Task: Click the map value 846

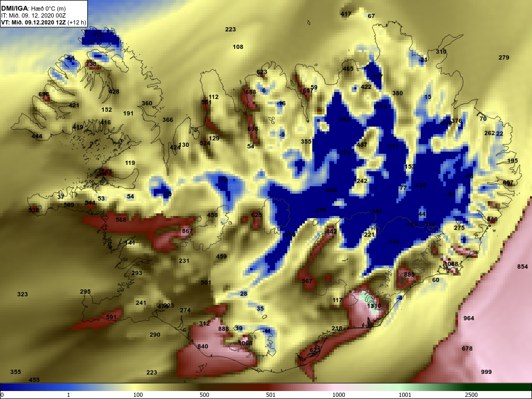Action: tap(492, 220)
